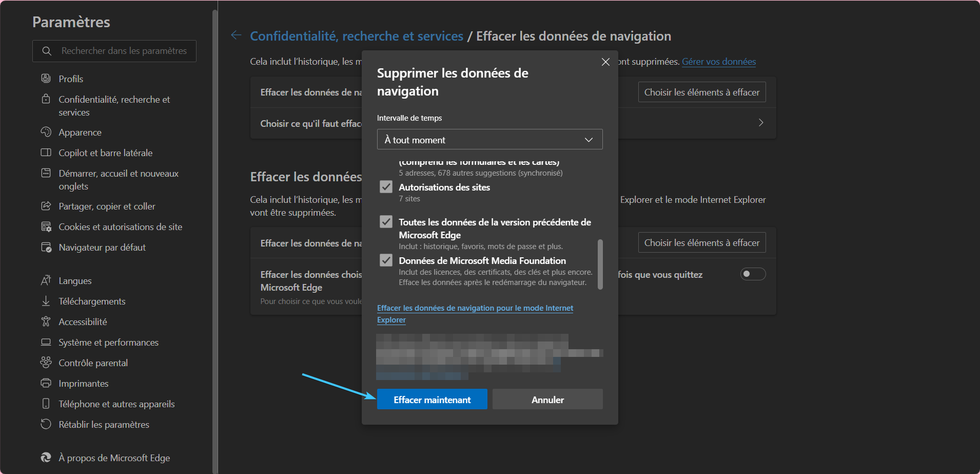Click the "7 sites" text under Autorisations
980x474 pixels.
coord(409,199)
